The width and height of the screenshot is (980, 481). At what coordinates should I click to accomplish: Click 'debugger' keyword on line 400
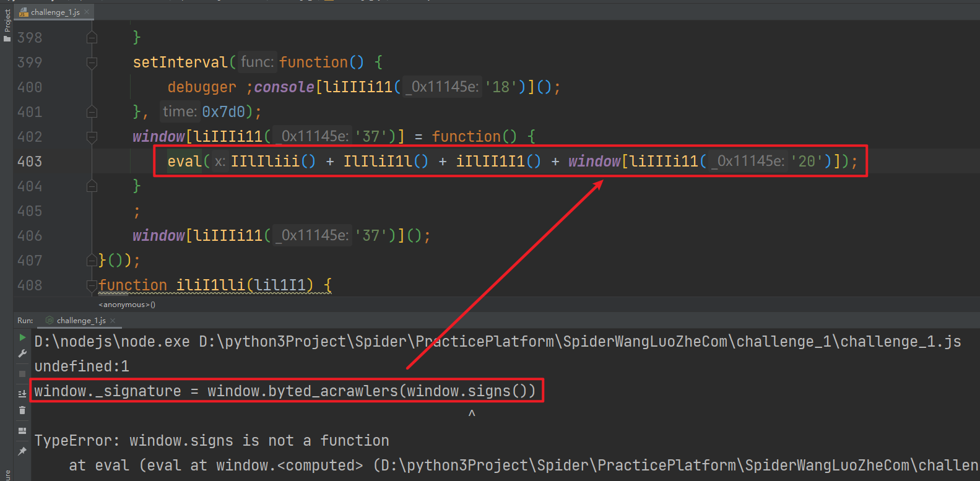click(202, 87)
